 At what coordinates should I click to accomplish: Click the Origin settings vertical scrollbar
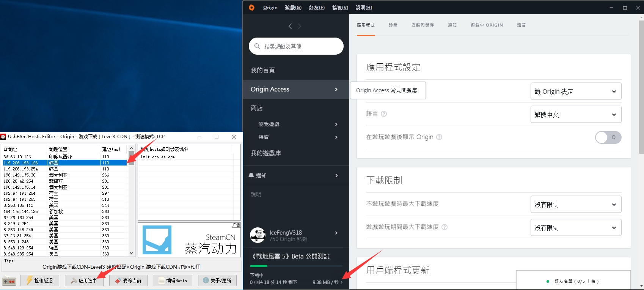point(641,87)
